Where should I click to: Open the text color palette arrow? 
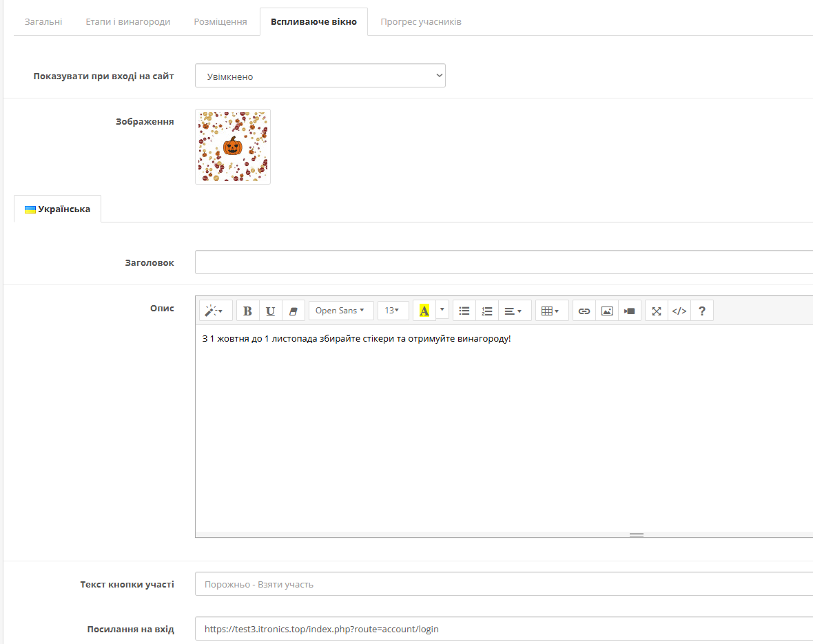[442, 309]
